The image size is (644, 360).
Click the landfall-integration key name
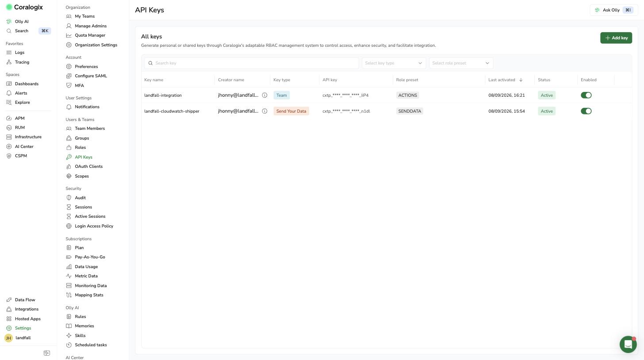tap(163, 95)
